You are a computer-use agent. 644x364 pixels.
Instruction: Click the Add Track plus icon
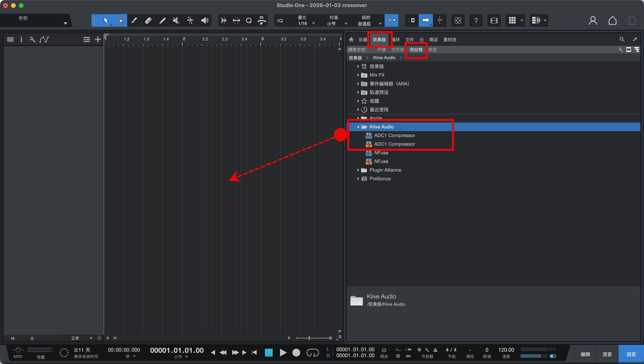click(98, 40)
